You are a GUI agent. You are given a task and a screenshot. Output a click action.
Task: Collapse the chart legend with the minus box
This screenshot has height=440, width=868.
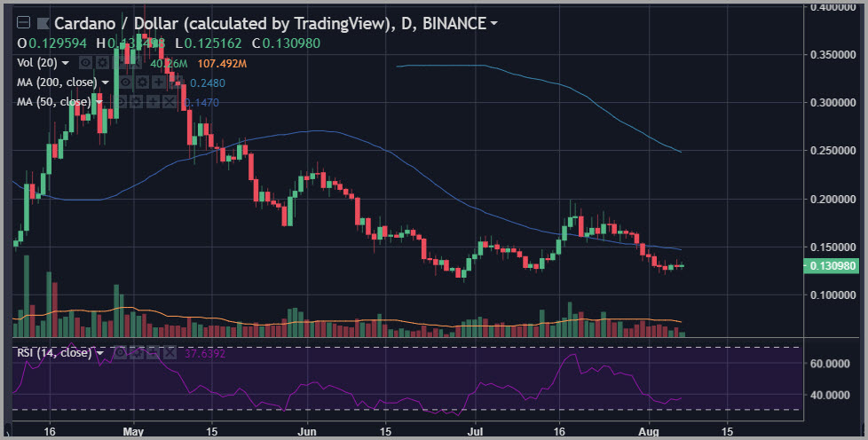pos(23,23)
